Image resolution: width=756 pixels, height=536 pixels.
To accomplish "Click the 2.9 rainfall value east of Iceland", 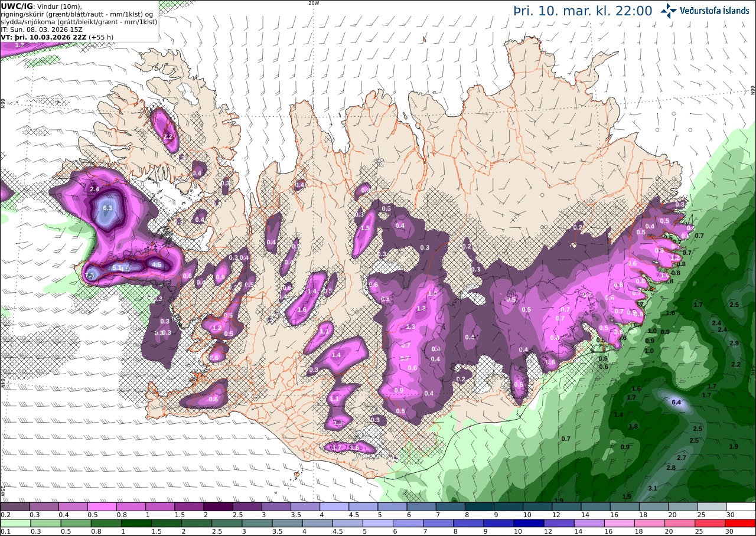I will (734, 344).
